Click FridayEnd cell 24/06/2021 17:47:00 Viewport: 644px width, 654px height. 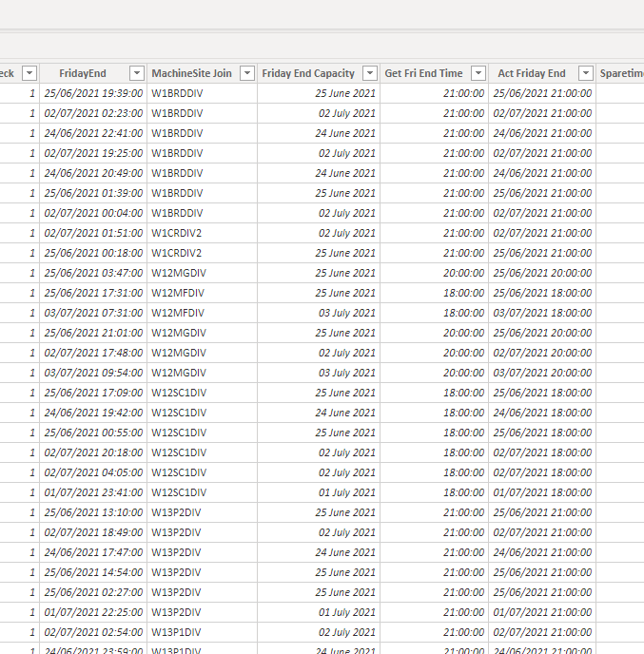tap(93, 552)
